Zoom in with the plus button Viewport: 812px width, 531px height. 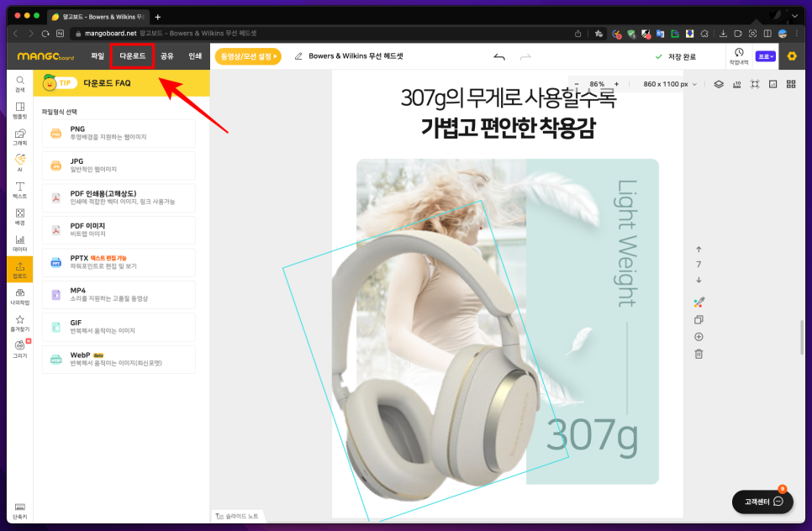(x=616, y=84)
